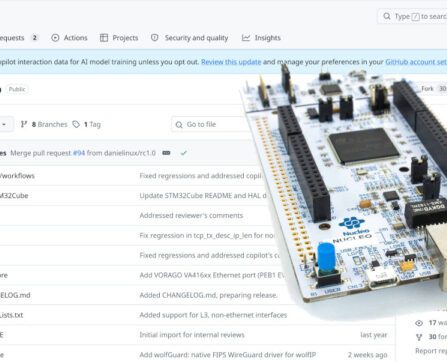Open 'Add wolfGuard: native FIPS WireGuard driver' commit
The height and width of the screenshot is (362, 447).
(x=228, y=355)
